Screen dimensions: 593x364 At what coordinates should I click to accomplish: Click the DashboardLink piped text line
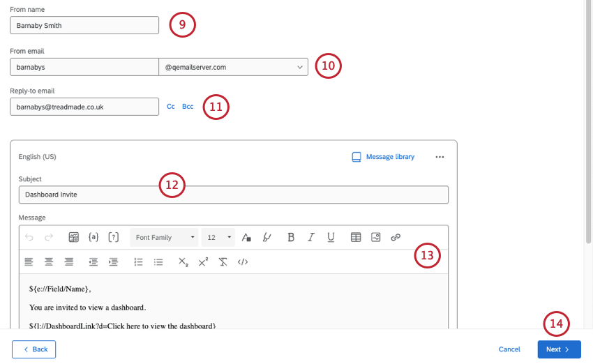tap(122, 326)
